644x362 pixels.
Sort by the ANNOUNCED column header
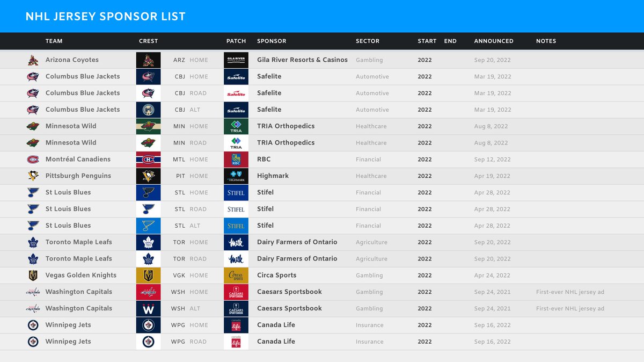coord(494,41)
